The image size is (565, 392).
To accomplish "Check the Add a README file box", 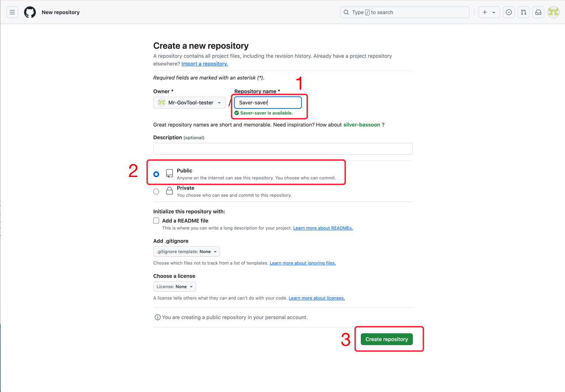I will (156, 221).
